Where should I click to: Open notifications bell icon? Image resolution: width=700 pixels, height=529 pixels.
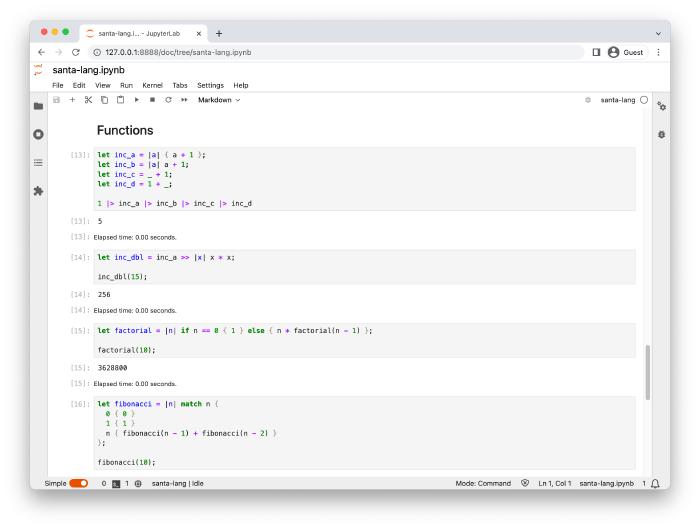point(655,483)
